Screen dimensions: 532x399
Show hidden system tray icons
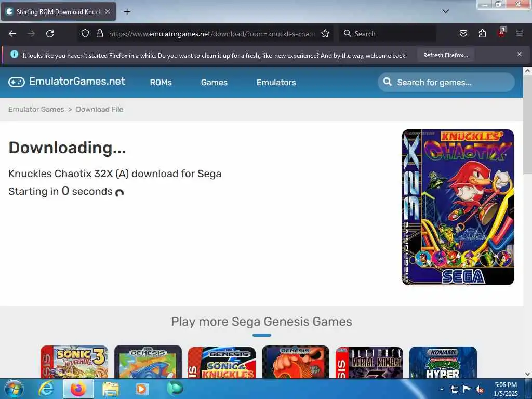pyautogui.click(x=442, y=390)
